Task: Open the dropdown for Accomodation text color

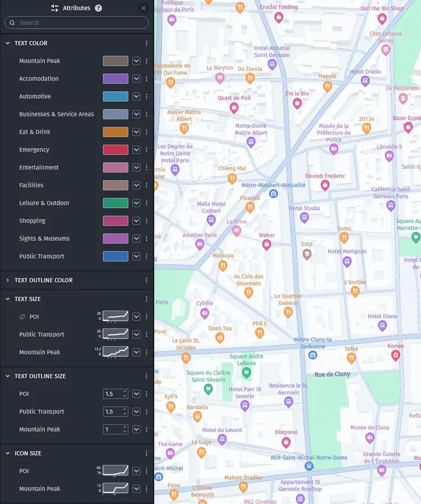Action: click(136, 78)
